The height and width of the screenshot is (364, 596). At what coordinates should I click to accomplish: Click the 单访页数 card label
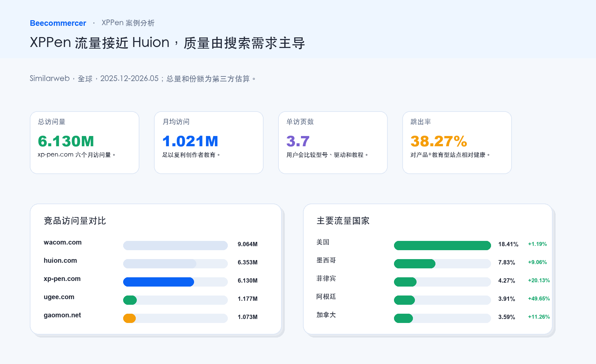point(300,122)
